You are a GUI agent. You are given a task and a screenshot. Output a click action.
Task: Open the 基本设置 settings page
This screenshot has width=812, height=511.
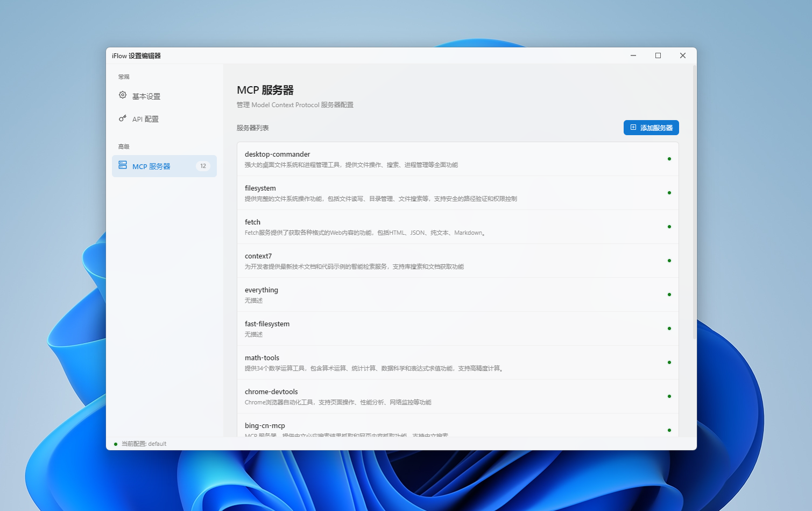pyautogui.click(x=146, y=96)
